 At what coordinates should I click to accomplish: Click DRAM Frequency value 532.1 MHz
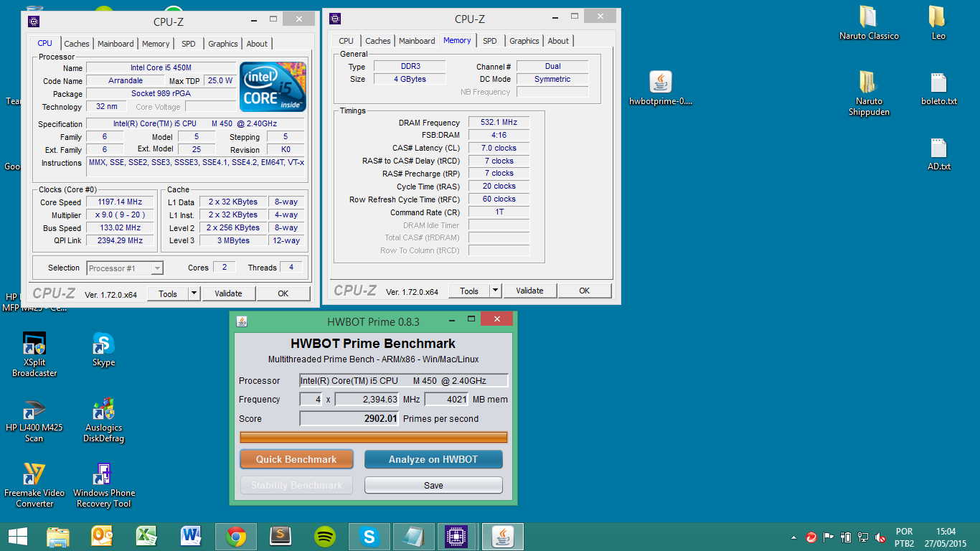499,122
